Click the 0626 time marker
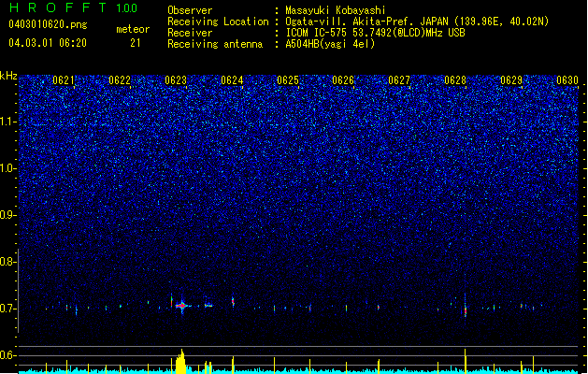Screen dimensions: 588x374 (x=343, y=80)
